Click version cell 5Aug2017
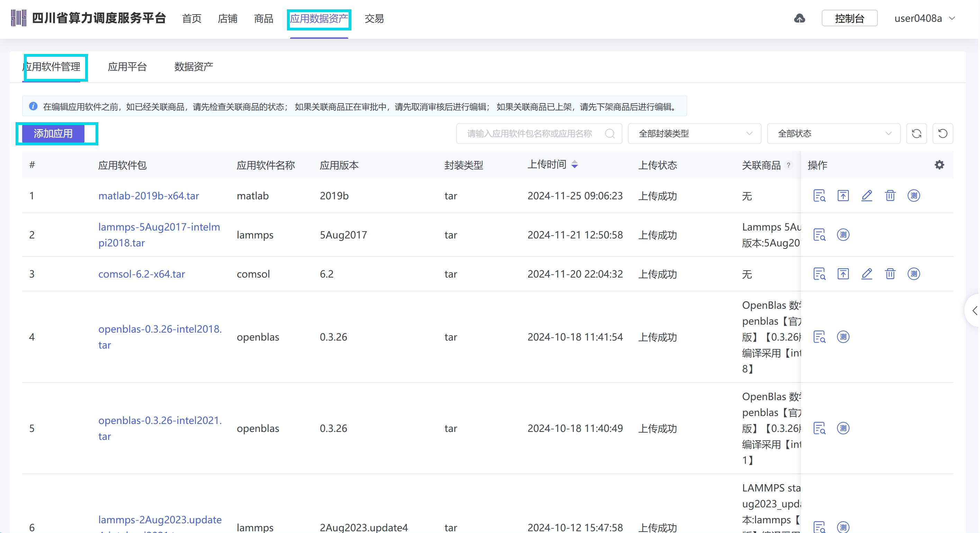 (343, 235)
